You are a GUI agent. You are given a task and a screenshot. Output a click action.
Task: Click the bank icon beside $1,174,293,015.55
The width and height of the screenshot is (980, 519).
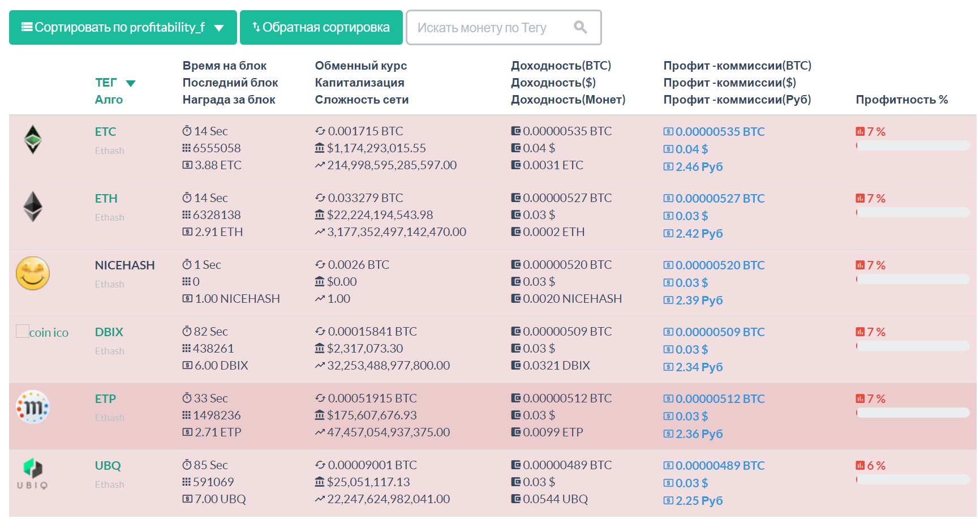point(320,148)
